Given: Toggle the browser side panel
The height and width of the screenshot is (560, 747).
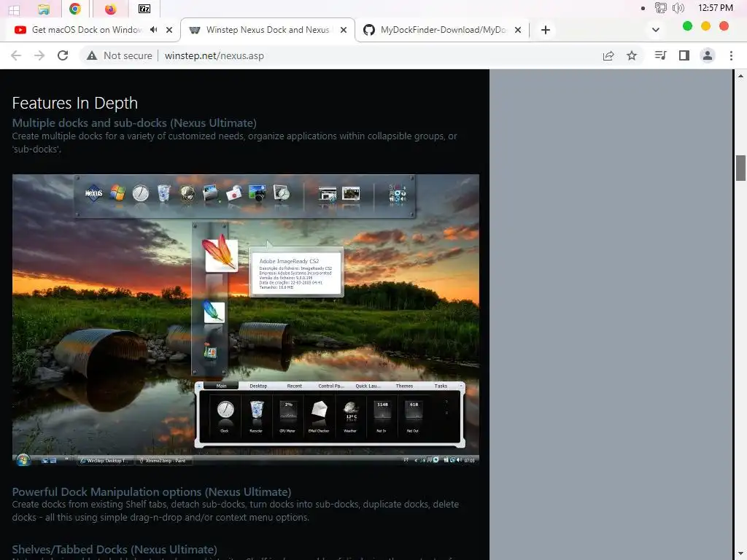Looking at the screenshot, I should tap(684, 55).
